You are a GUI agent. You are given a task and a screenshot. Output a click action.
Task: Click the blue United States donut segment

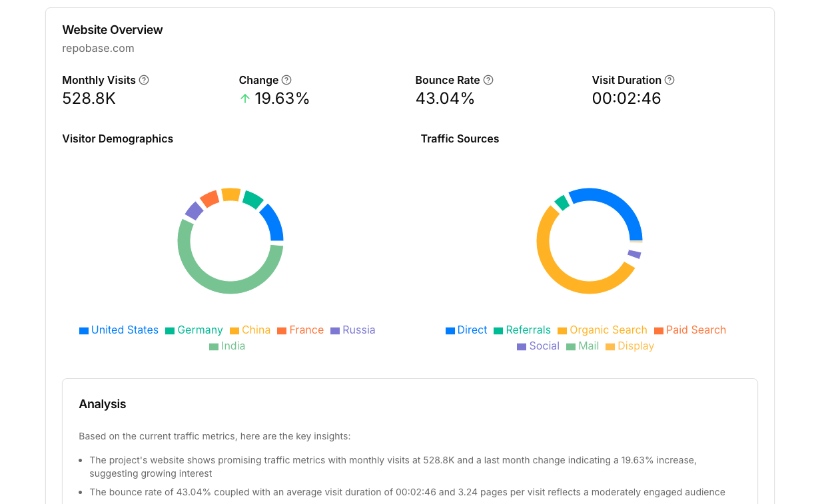274,222
